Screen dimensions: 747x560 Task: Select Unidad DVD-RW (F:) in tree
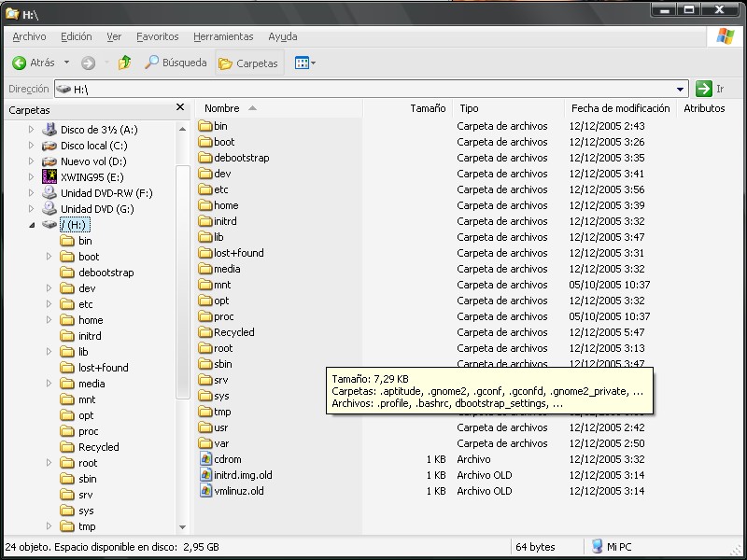coord(106,193)
